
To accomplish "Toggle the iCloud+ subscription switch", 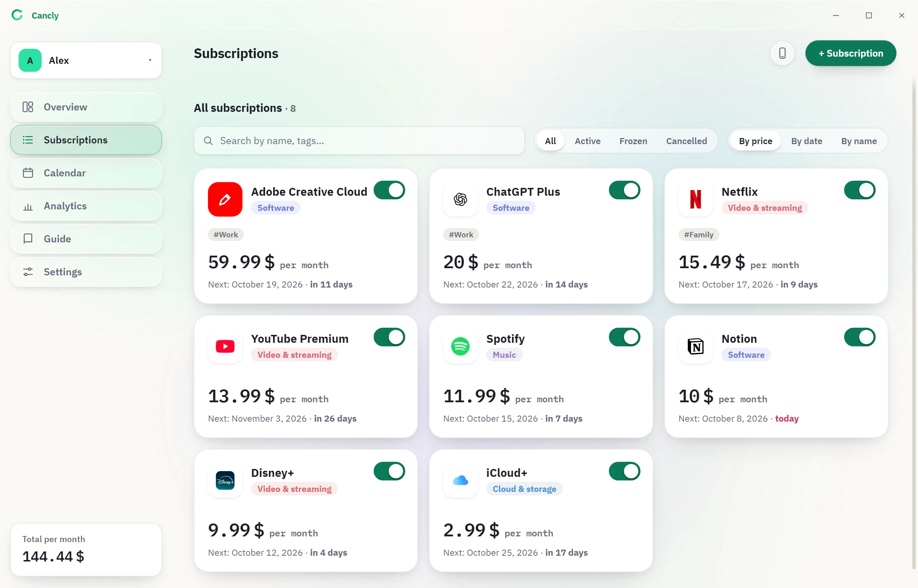I will (624, 471).
